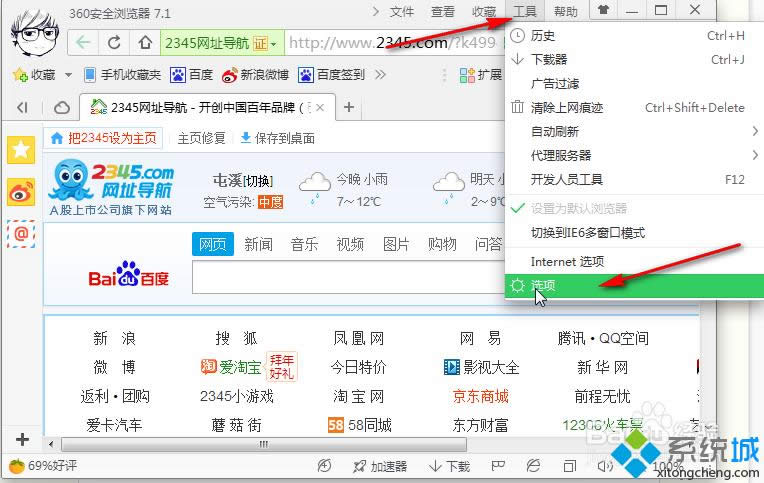The width and height of the screenshot is (764, 483).
Task: Choose 广告过滤 menu entry
Action: pyautogui.click(x=634, y=83)
